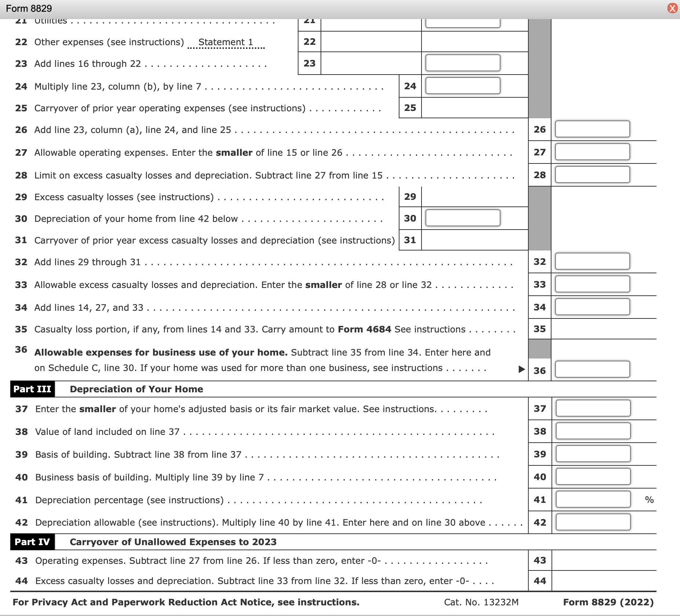680x616 pixels.
Task: Click the line 24 input field
Action: (463, 86)
